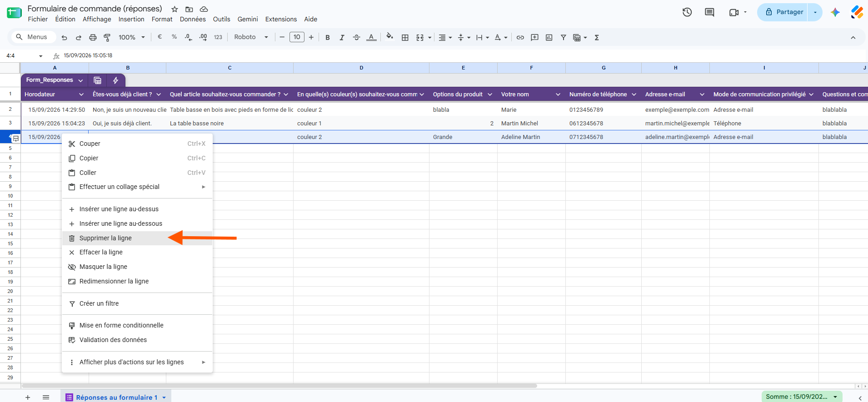
Task: Add a new sheet with plus
Action: pyautogui.click(x=28, y=397)
